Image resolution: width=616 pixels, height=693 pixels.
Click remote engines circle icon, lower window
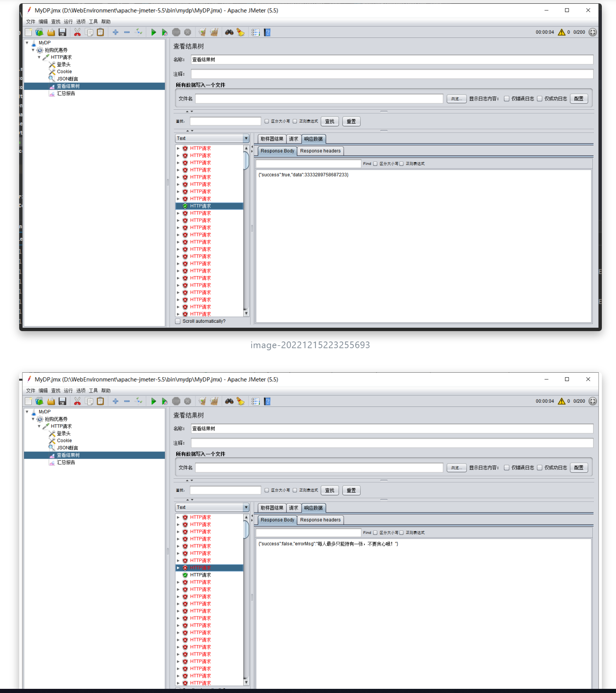(x=593, y=401)
